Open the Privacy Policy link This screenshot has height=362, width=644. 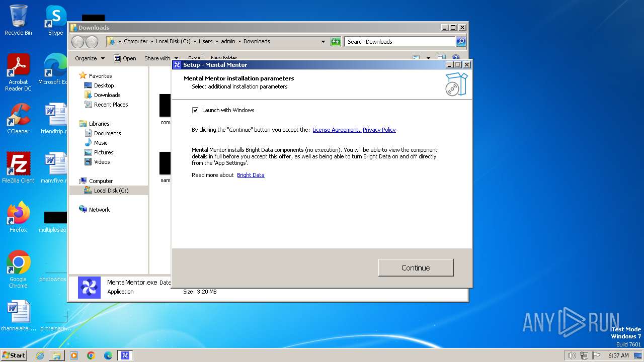379,130
